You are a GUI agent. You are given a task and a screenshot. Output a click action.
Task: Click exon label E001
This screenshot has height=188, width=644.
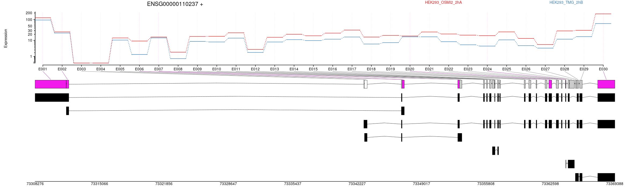click(43, 69)
